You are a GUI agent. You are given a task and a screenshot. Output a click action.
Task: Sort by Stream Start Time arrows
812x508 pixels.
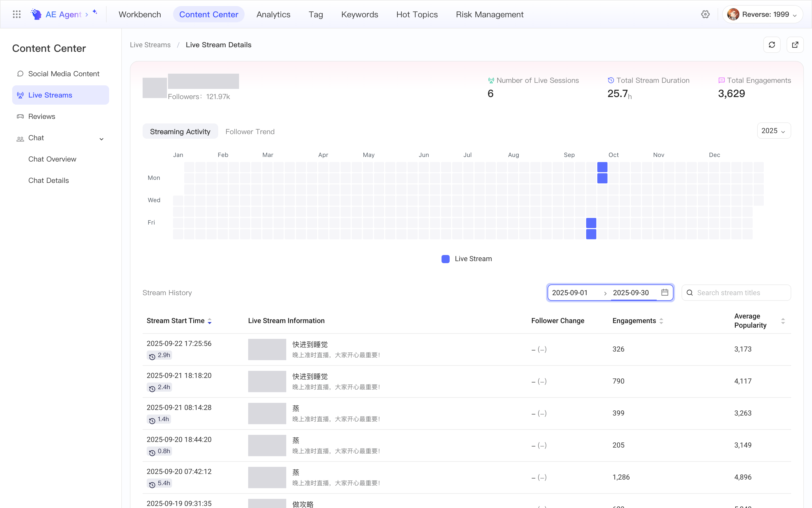210,321
